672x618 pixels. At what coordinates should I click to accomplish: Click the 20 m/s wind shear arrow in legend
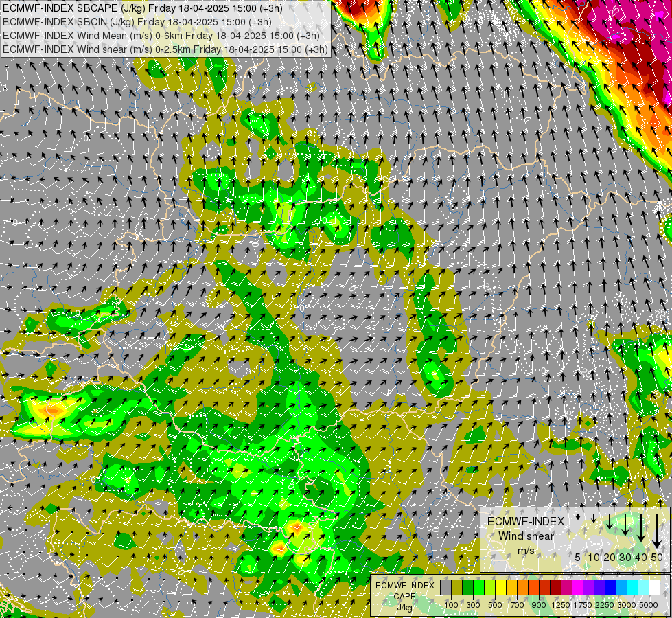pyautogui.click(x=610, y=522)
